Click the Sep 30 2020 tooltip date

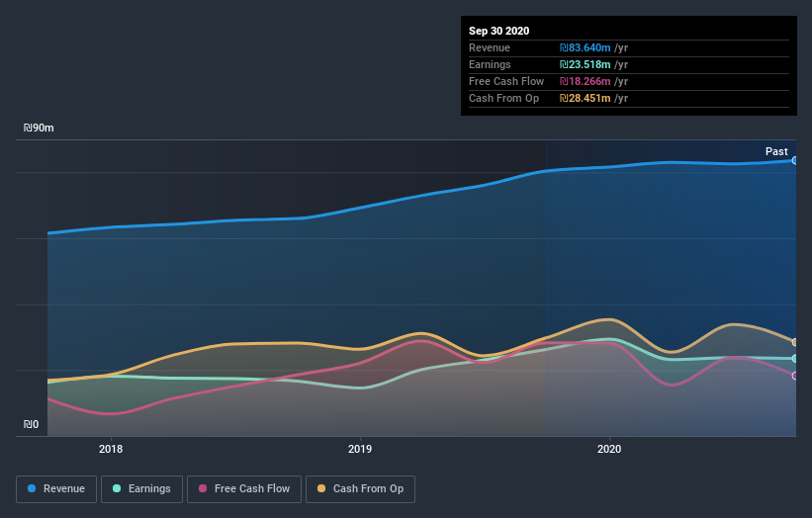pyautogui.click(x=498, y=31)
